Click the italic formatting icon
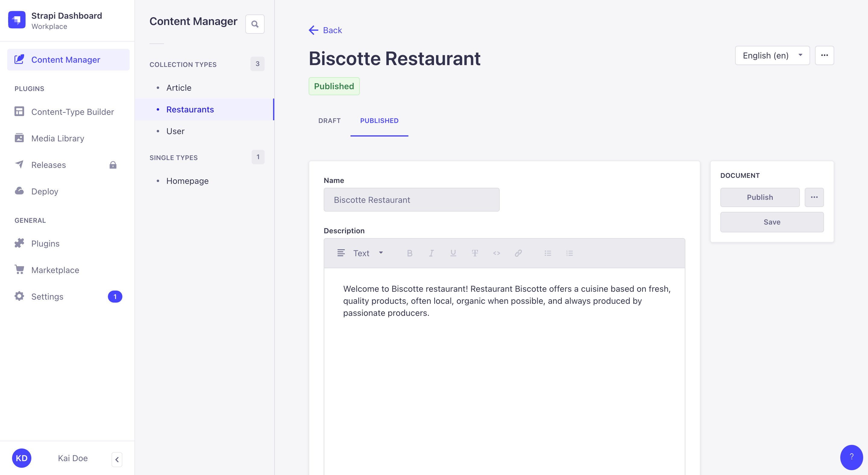868x475 pixels. 431,253
